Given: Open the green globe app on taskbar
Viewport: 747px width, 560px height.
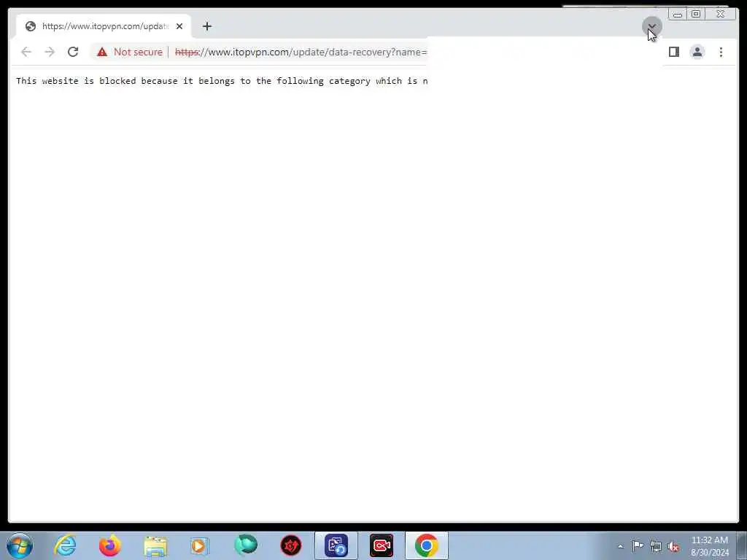Looking at the screenshot, I should (245, 545).
